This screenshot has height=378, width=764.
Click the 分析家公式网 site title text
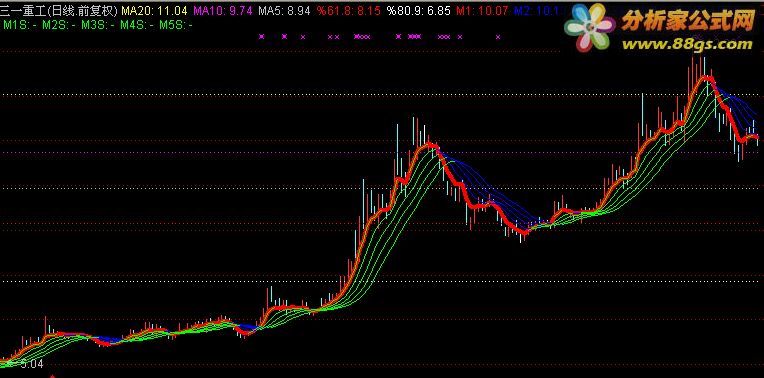688,21
